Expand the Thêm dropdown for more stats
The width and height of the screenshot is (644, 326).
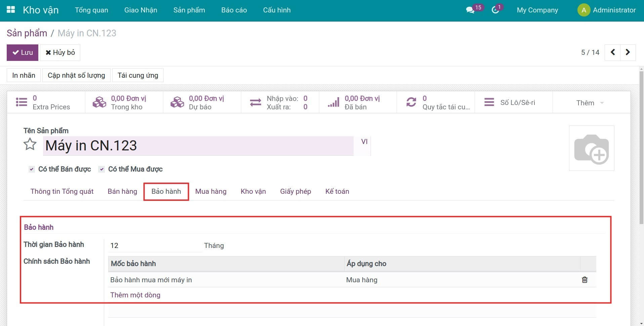coord(590,103)
